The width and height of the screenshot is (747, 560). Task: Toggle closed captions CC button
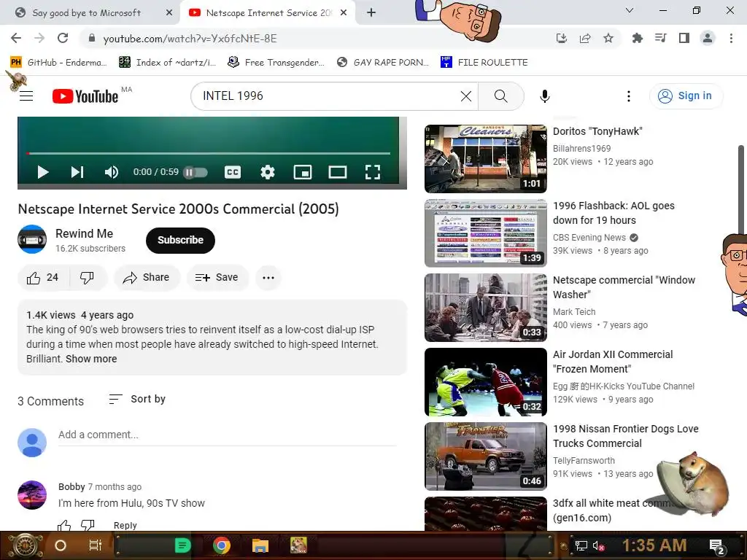coord(233,172)
